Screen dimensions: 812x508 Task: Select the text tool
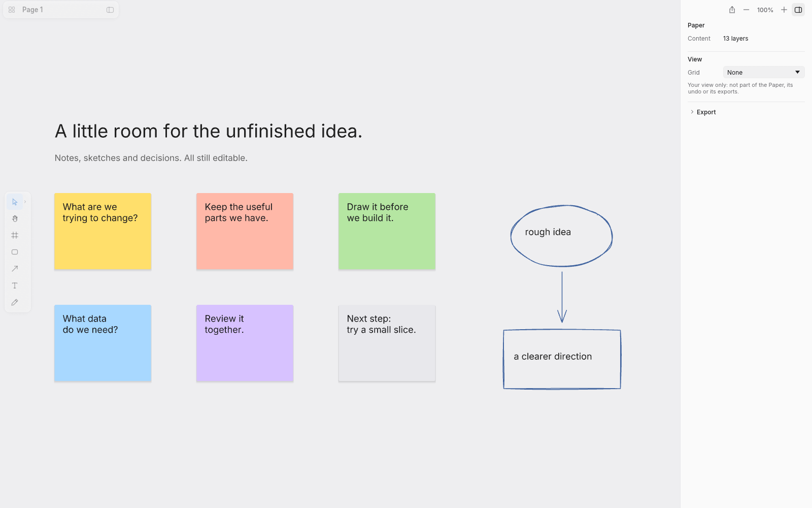[x=15, y=286]
